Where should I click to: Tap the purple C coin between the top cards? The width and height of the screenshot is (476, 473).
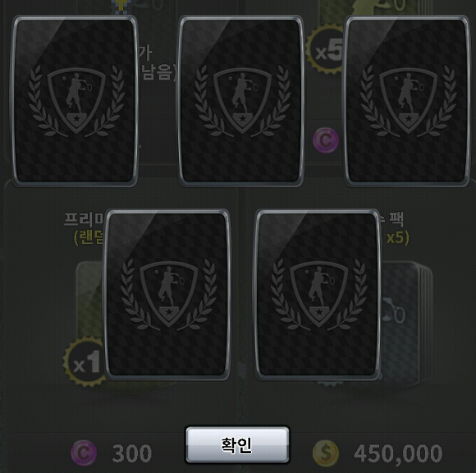(326, 140)
